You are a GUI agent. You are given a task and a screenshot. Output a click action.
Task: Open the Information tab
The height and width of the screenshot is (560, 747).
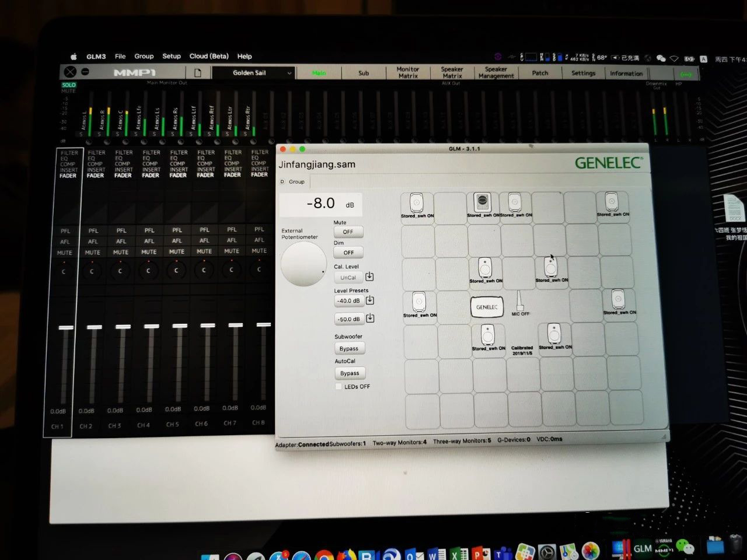[626, 73]
